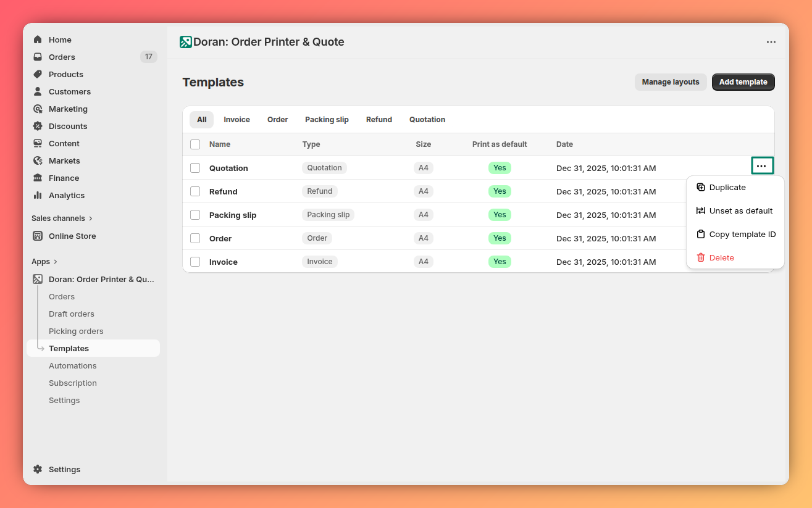
Task: Switch to the Invoice tab
Action: pos(236,120)
